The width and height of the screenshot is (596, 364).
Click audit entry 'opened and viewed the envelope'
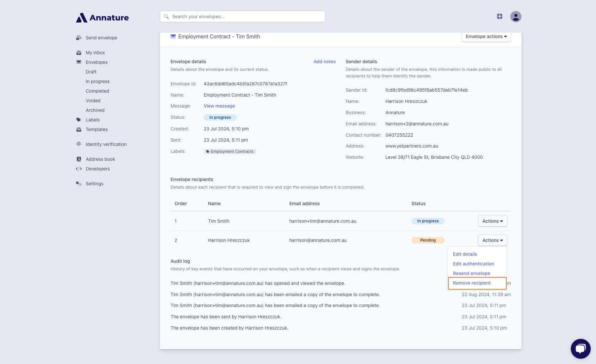258,283
